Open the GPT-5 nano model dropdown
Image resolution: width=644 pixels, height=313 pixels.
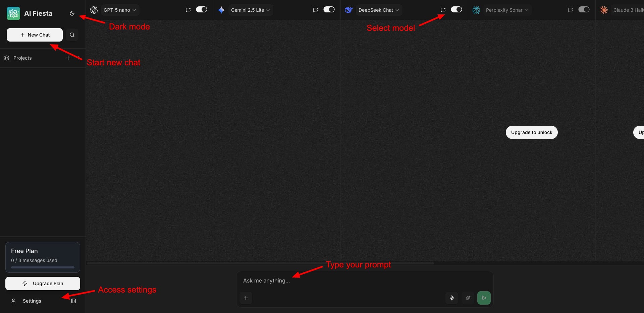coord(120,10)
